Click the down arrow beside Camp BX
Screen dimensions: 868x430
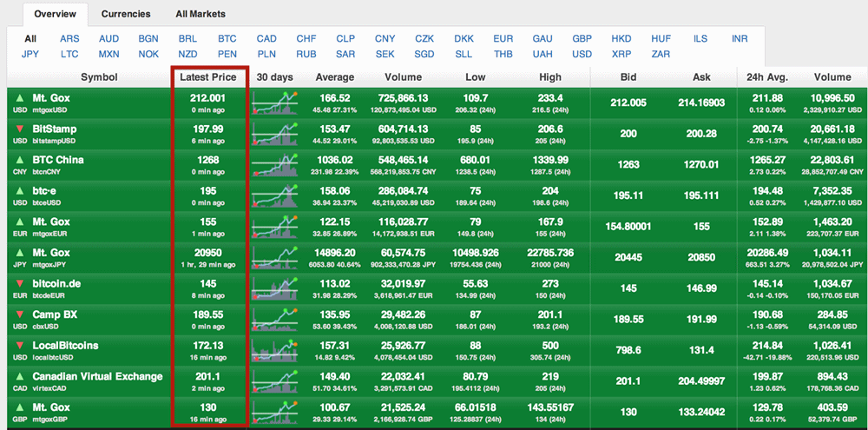21,315
